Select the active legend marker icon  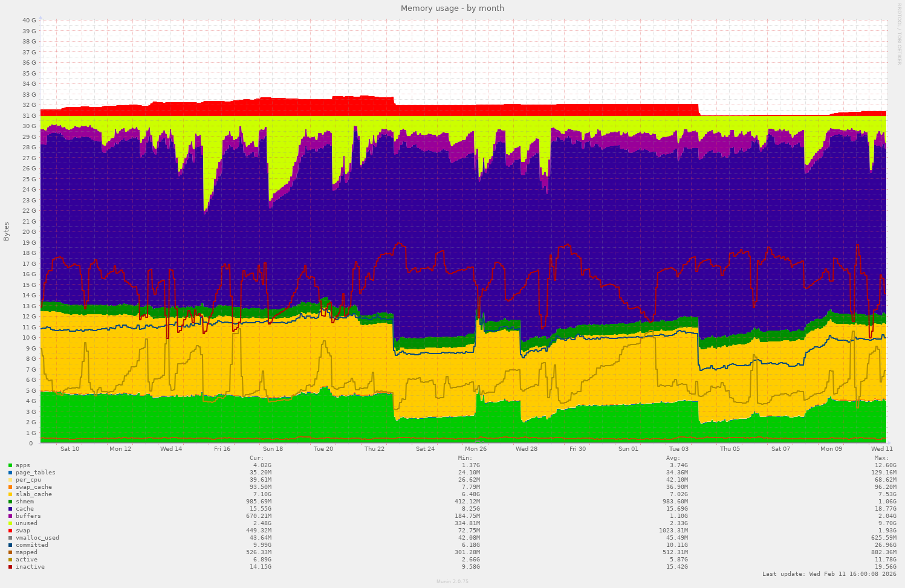(x=10, y=559)
